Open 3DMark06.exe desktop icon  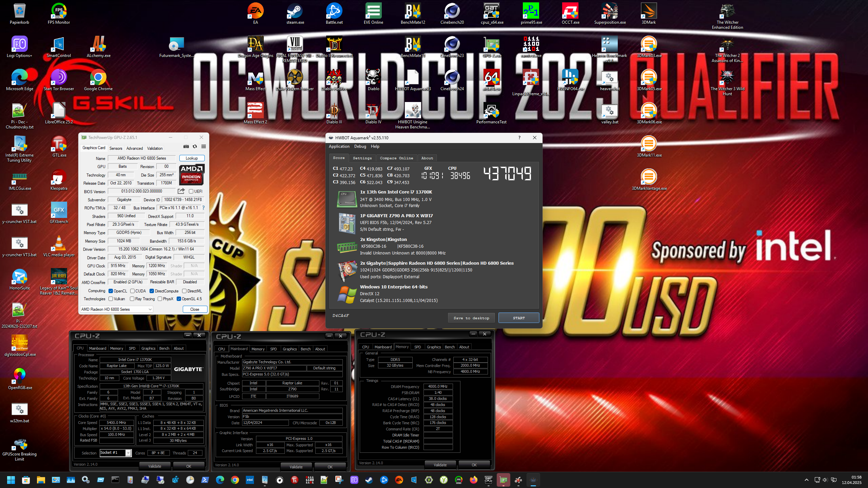pos(649,114)
